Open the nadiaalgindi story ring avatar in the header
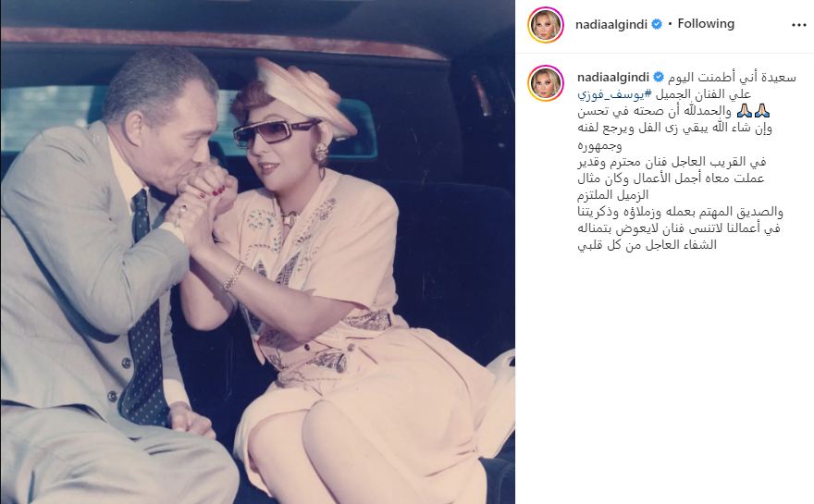Image resolution: width=814 pixels, height=504 pixels. point(546,24)
